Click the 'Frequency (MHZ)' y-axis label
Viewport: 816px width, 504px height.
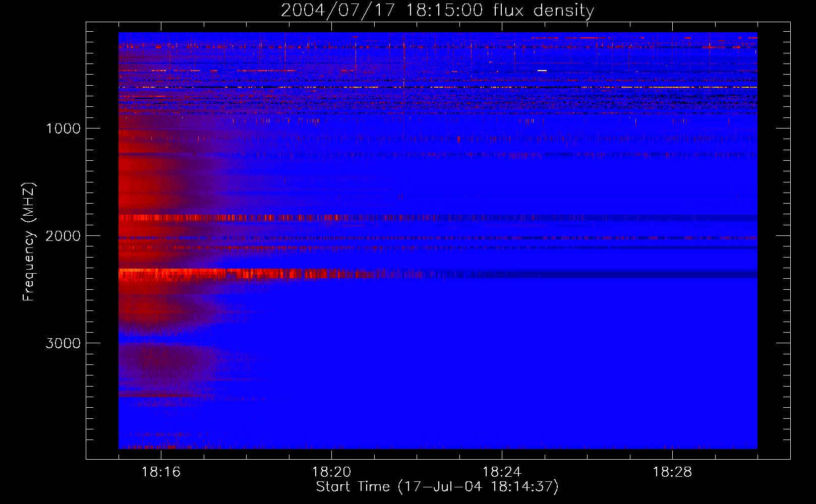(x=29, y=242)
